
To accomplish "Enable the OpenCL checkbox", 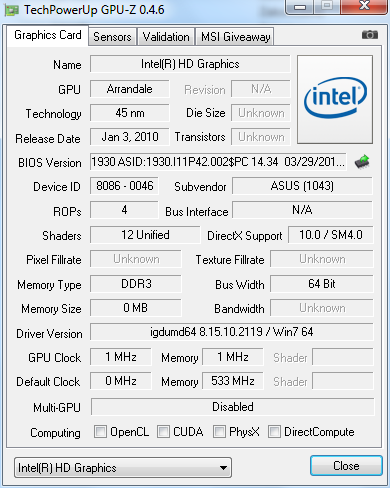I will pyautogui.click(x=100, y=431).
